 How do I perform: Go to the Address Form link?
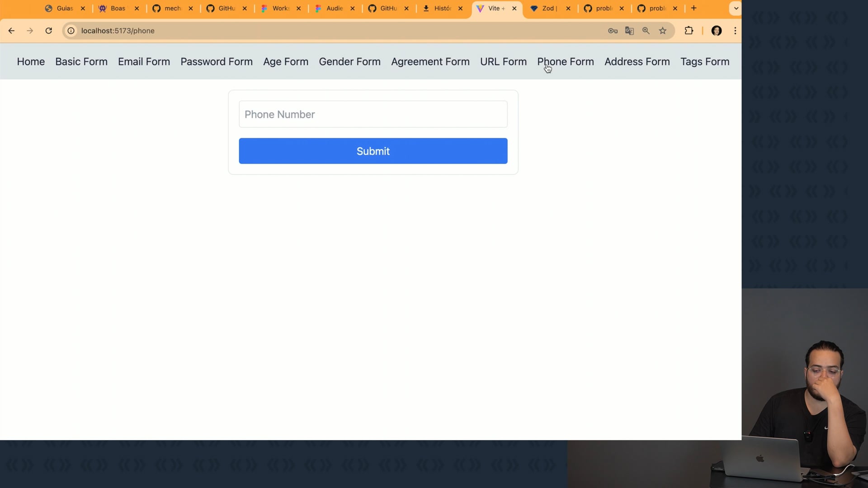coord(637,61)
